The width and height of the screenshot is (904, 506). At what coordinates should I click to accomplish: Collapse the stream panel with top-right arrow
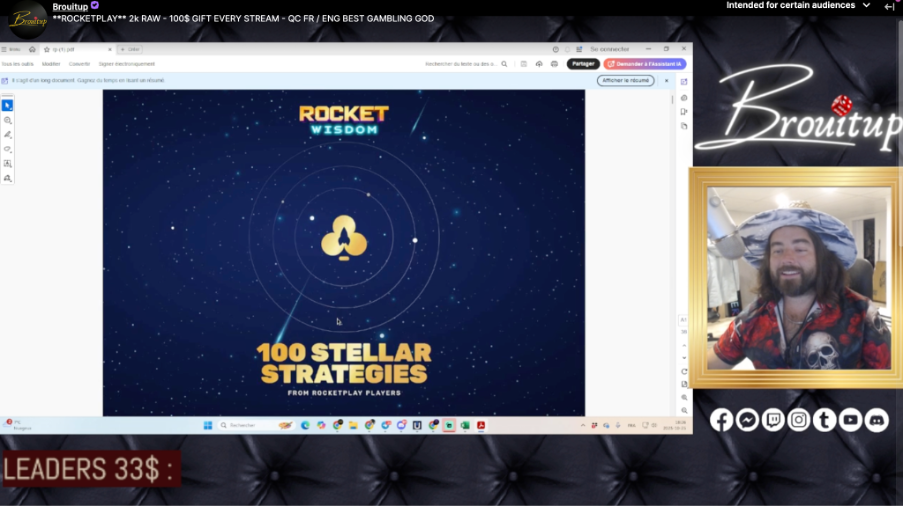(x=889, y=6)
